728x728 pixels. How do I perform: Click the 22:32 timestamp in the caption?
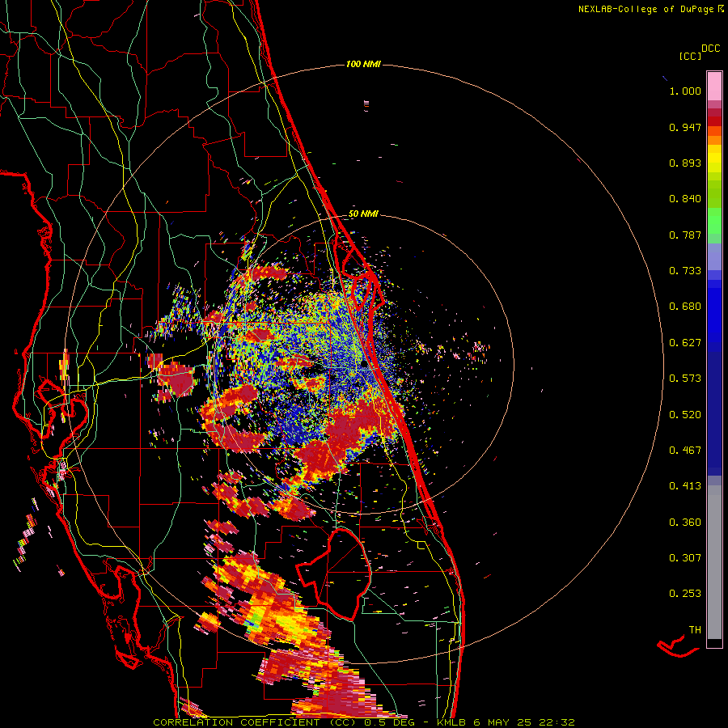[x=557, y=722]
